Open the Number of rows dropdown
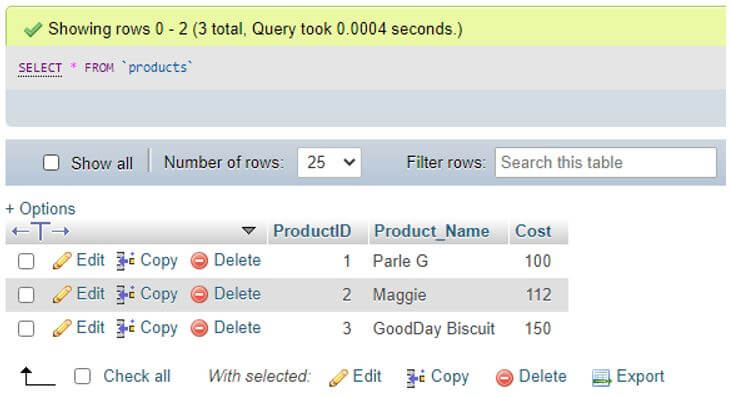 [329, 163]
